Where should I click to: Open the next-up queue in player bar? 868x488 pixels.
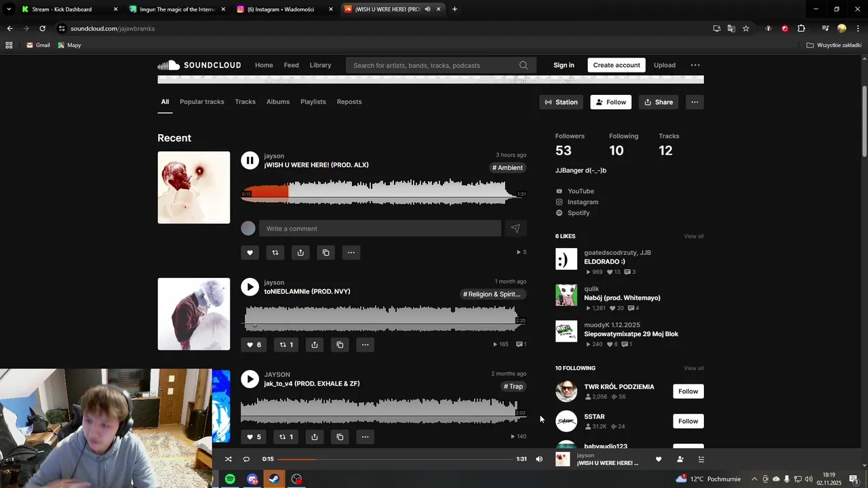tap(701, 459)
